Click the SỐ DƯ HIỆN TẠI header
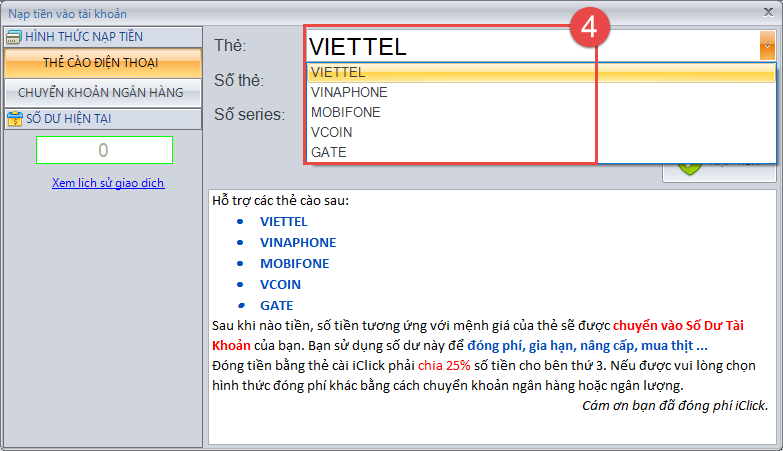The image size is (783, 451). (x=103, y=119)
